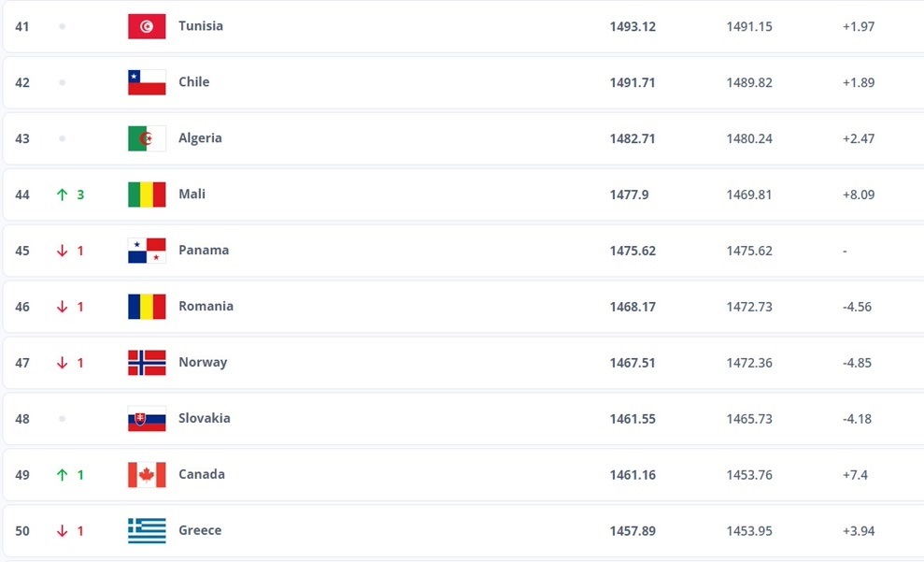Click the Algeria flag icon
924x562 pixels.
147,138
